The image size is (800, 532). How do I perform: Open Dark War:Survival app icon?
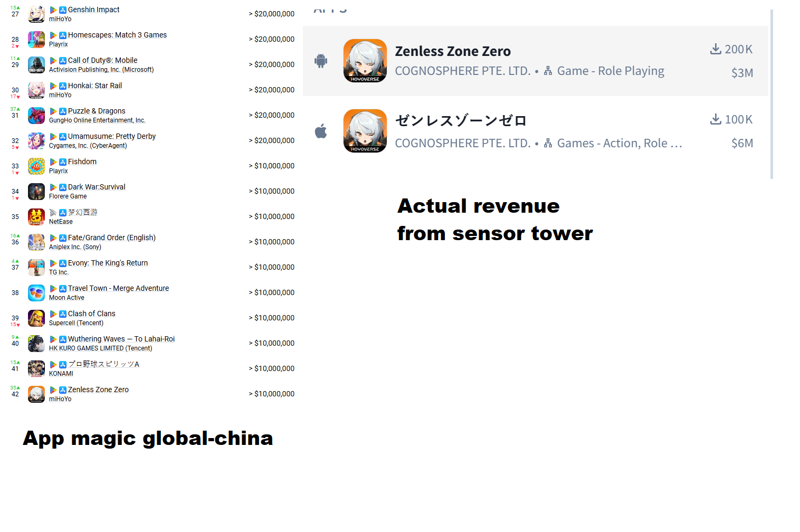[36, 192]
